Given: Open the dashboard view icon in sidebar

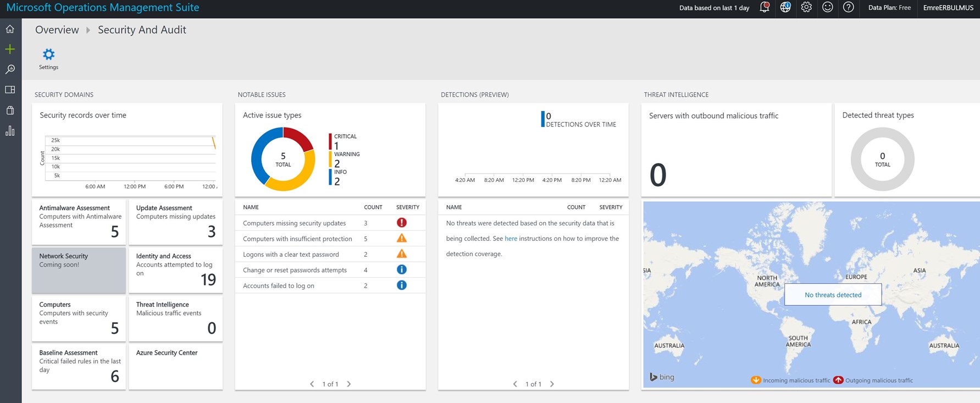Looking at the screenshot, I should pyautogui.click(x=10, y=90).
